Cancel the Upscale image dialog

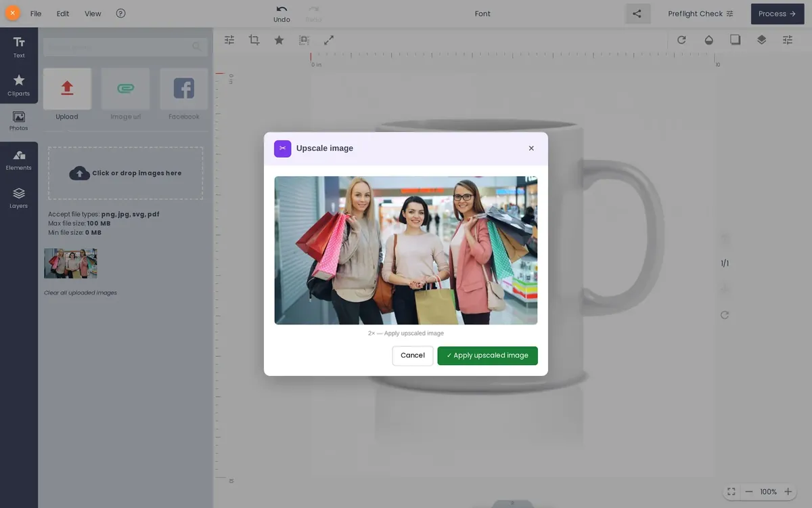[413, 356]
